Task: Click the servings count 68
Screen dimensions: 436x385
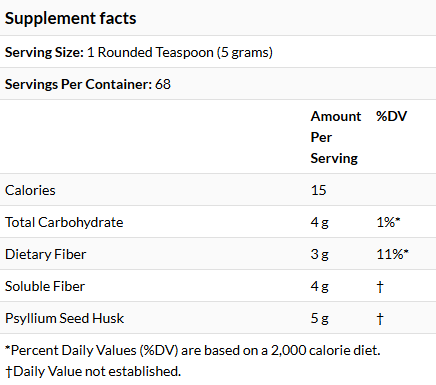Action: [163, 84]
